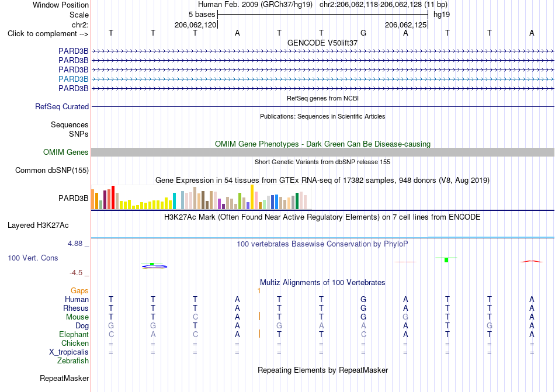Open the GTEx Gene Expression in 54 tissues title

[322, 181]
